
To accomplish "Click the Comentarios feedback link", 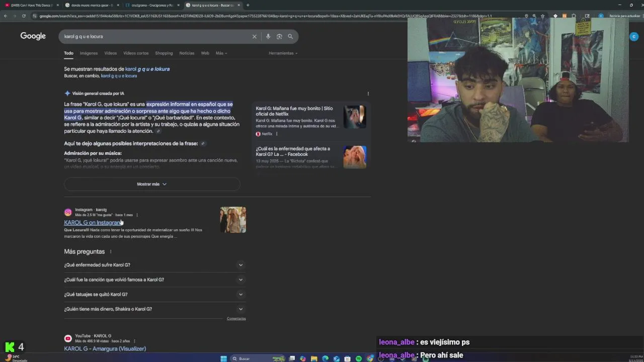I will [236, 319].
